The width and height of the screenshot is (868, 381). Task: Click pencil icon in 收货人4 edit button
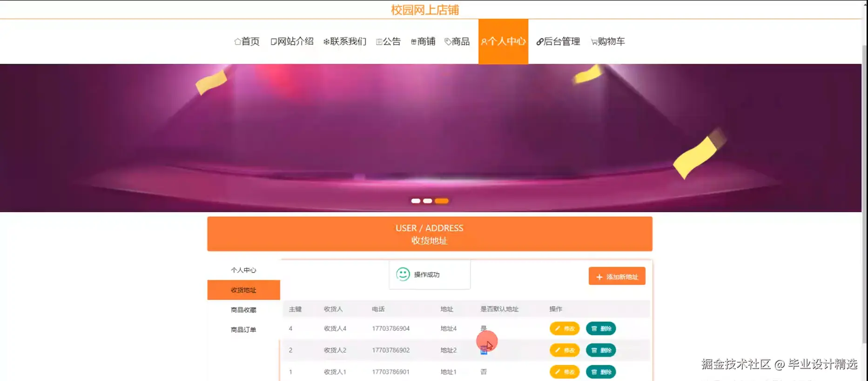[558, 328]
